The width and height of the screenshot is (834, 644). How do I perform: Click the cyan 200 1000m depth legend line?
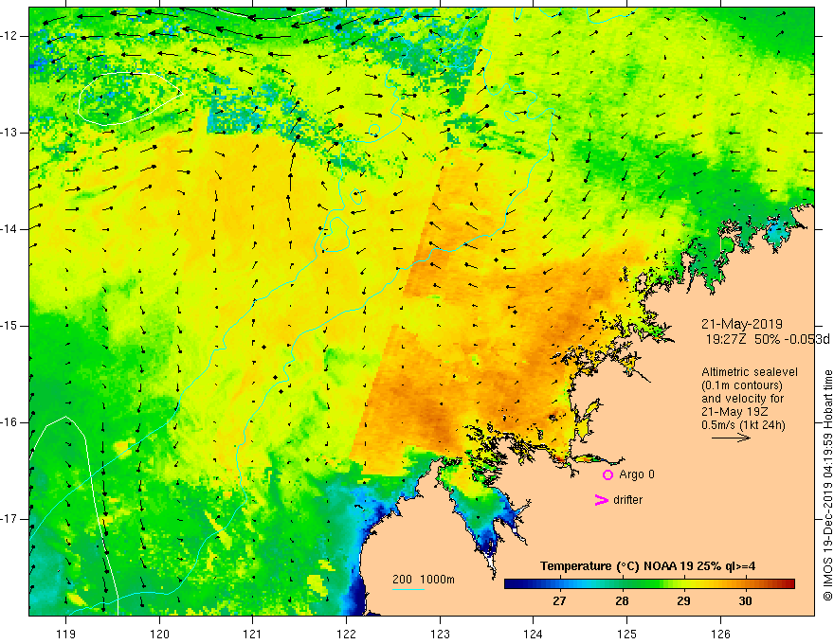tap(408, 589)
